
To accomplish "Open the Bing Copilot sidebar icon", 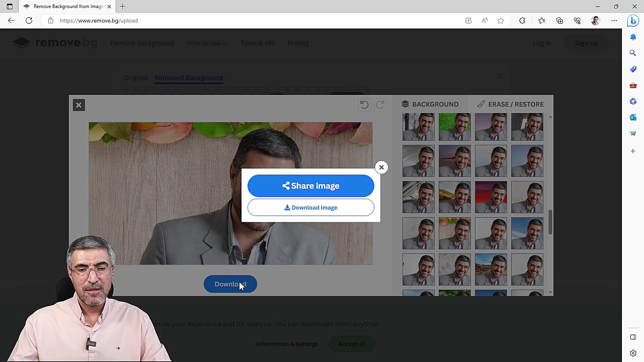I will (633, 21).
